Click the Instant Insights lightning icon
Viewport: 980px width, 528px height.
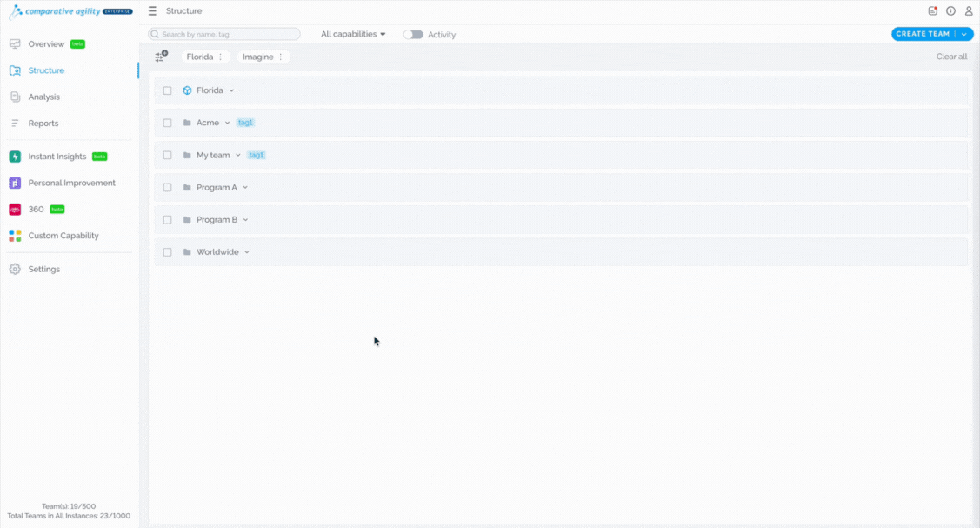[x=15, y=157]
